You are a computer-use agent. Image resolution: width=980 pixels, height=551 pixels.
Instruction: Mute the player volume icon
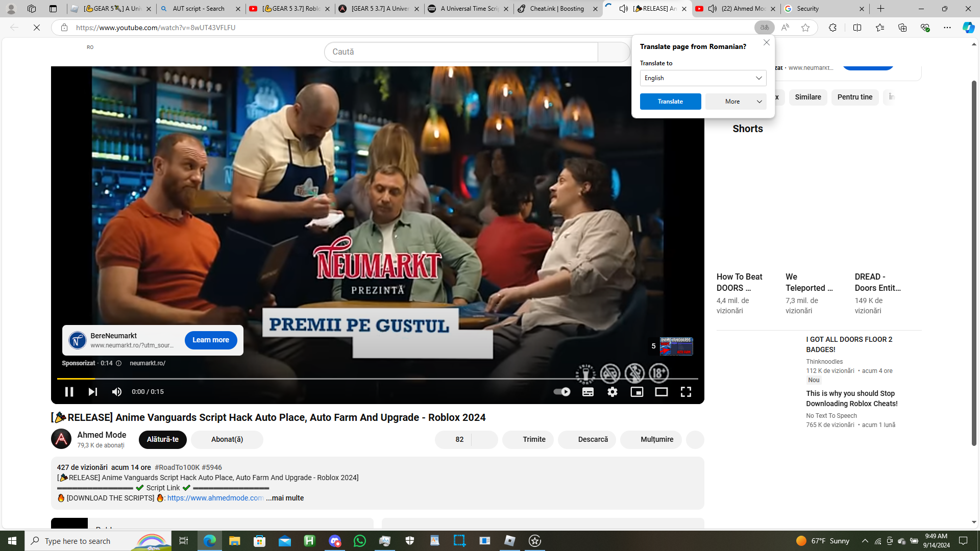click(117, 392)
